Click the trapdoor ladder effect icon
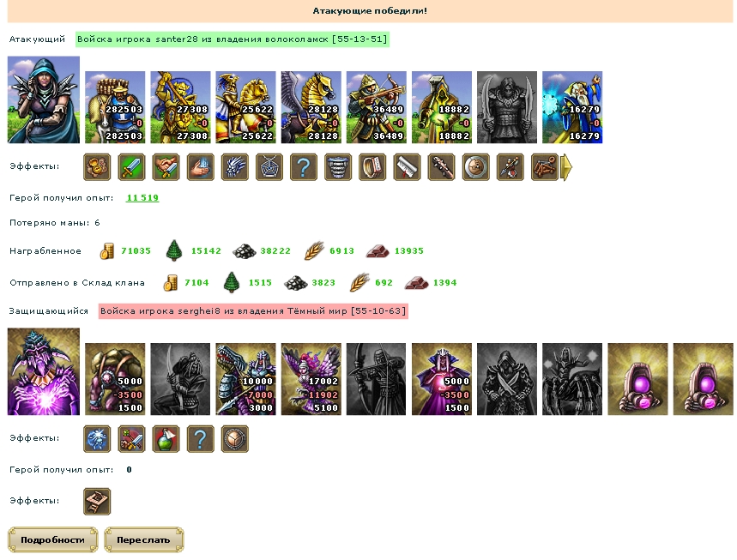The image size is (737, 560). click(x=97, y=502)
